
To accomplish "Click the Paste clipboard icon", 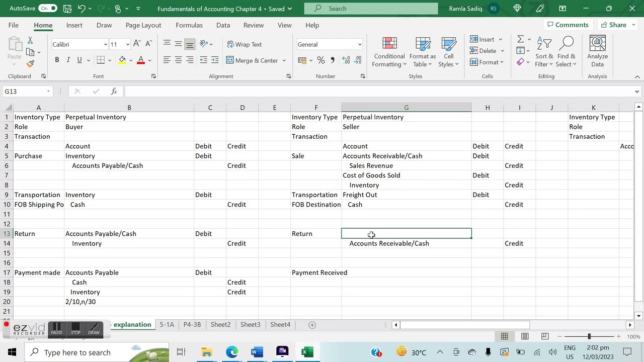I will click(x=14, y=45).
